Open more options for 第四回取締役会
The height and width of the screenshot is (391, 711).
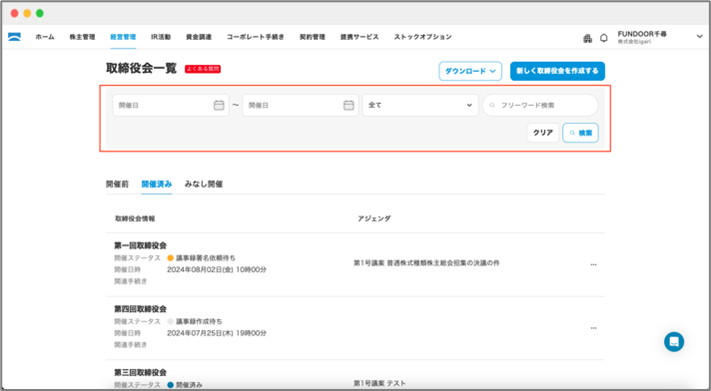[x=594, y=328]
